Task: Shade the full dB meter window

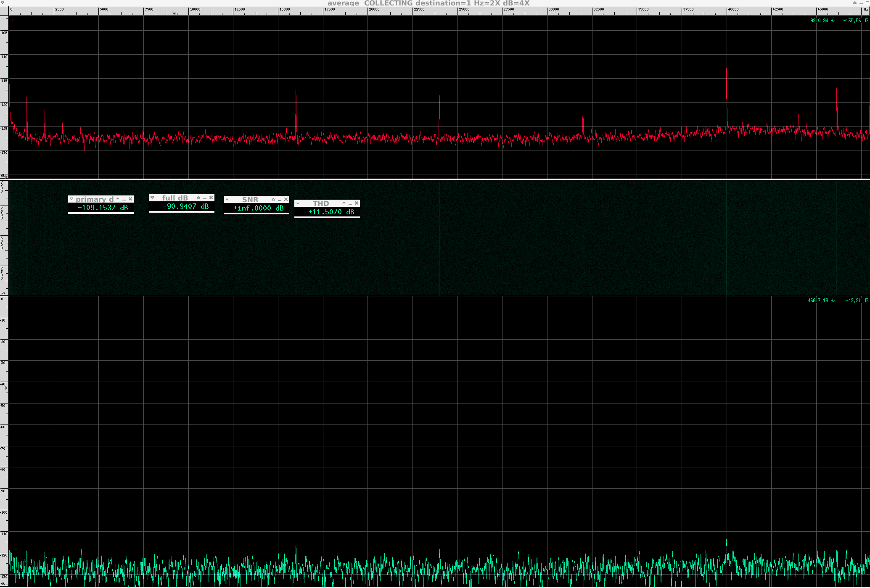Action: coord(198,198)
